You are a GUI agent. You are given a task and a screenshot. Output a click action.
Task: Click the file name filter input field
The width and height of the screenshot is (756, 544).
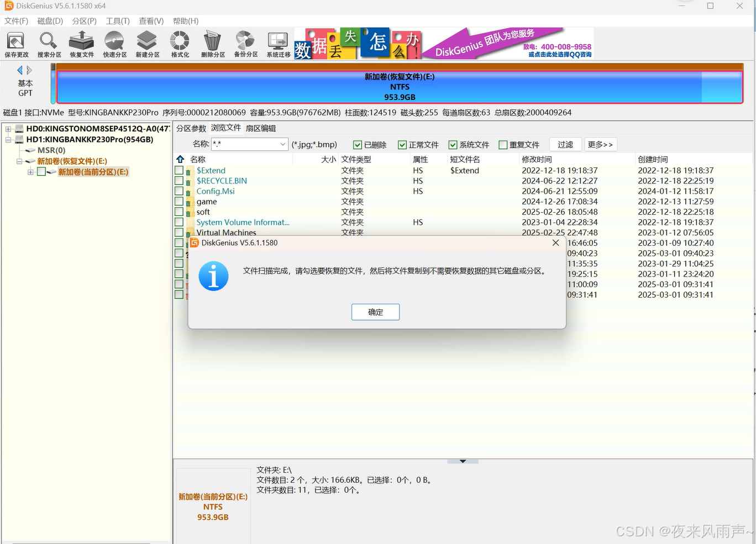(x=244, y=144)
